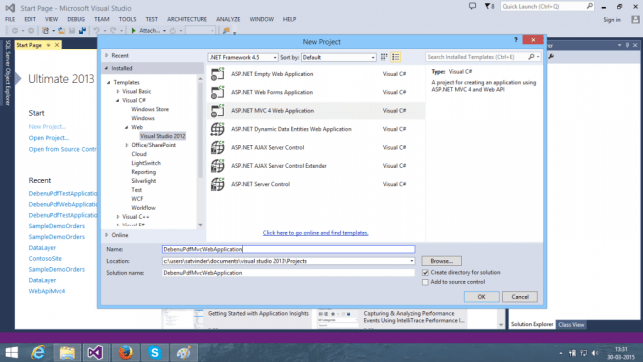
Task: Switch template list to small icons view
Action: [x=384, y=57]
